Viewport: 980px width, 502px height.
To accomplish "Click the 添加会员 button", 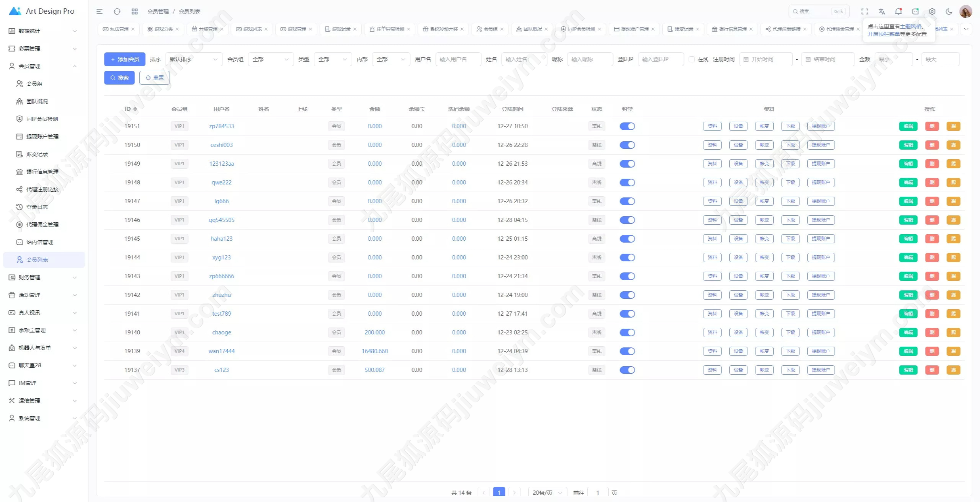I will pyautogui.click(x=125, y=59).
